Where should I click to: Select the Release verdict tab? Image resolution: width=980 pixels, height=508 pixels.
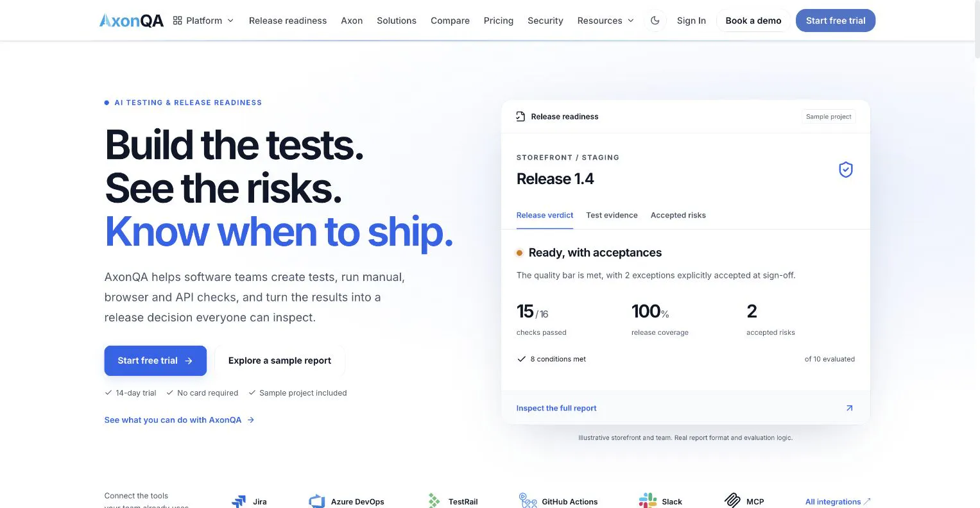545,216
